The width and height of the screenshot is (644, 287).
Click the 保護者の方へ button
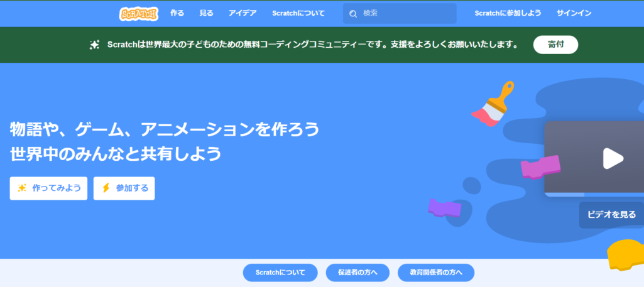357,273
